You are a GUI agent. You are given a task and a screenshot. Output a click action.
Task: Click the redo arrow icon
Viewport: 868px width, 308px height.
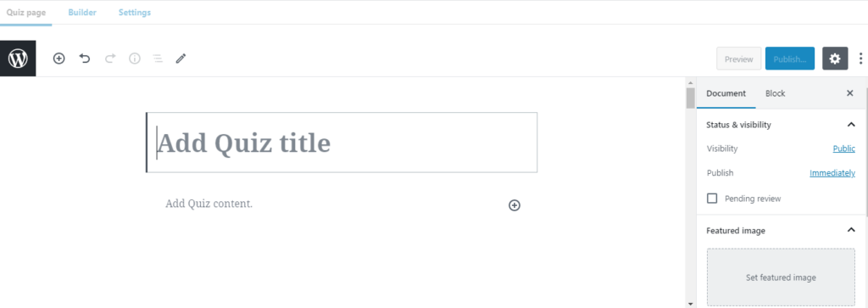pos(110,59)
